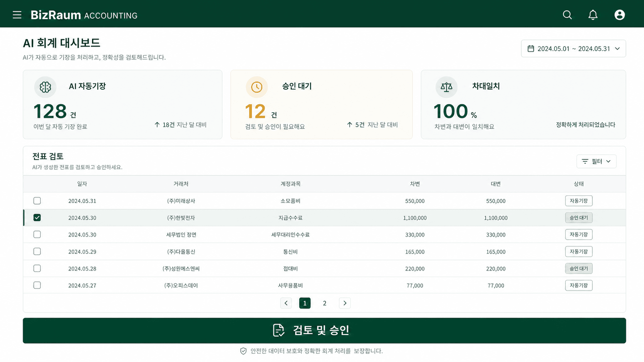Open the date range 2024.05.01 ~ 2024.05.31 dropdown
This screenshot has width=644, height=362.
coord(573,48)
